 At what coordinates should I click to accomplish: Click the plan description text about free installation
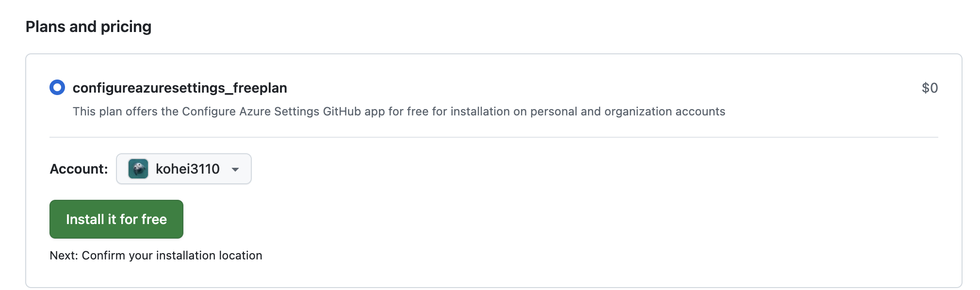[399, 111]
